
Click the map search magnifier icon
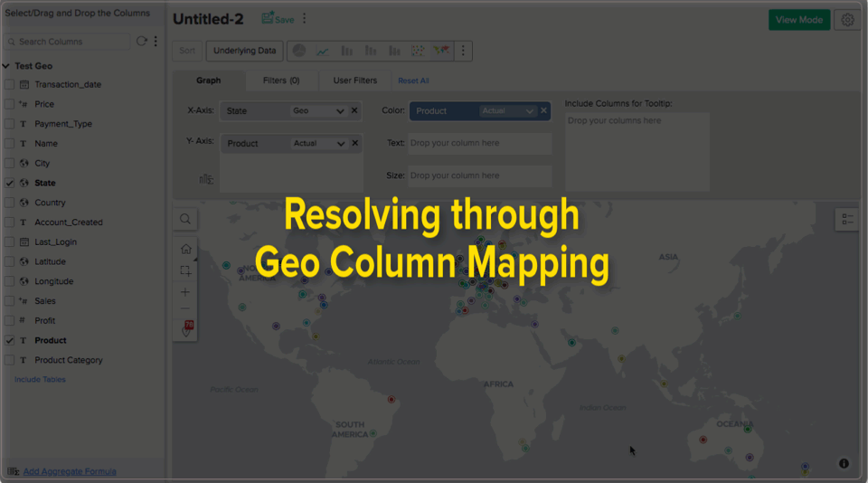[184, 219]
